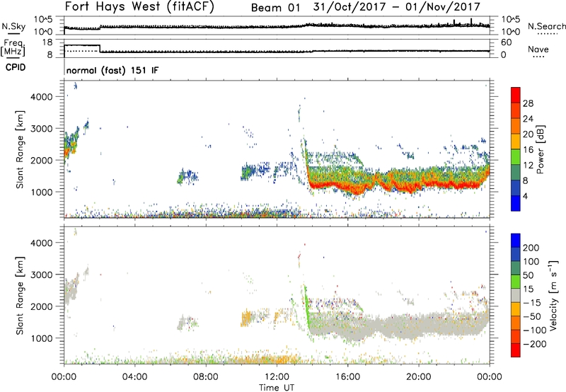Pick the gray -15 to 15 velocity segment
The height and width of the screenshot is (392, 566).
point(516,295)
